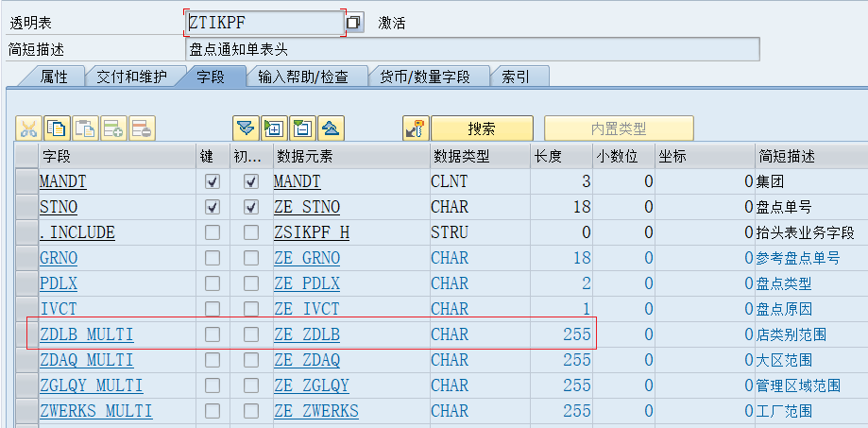The width and height of the screenshot is (868, 428).
Task: Switch to the 索引 tab
Action: pos(516,77)
